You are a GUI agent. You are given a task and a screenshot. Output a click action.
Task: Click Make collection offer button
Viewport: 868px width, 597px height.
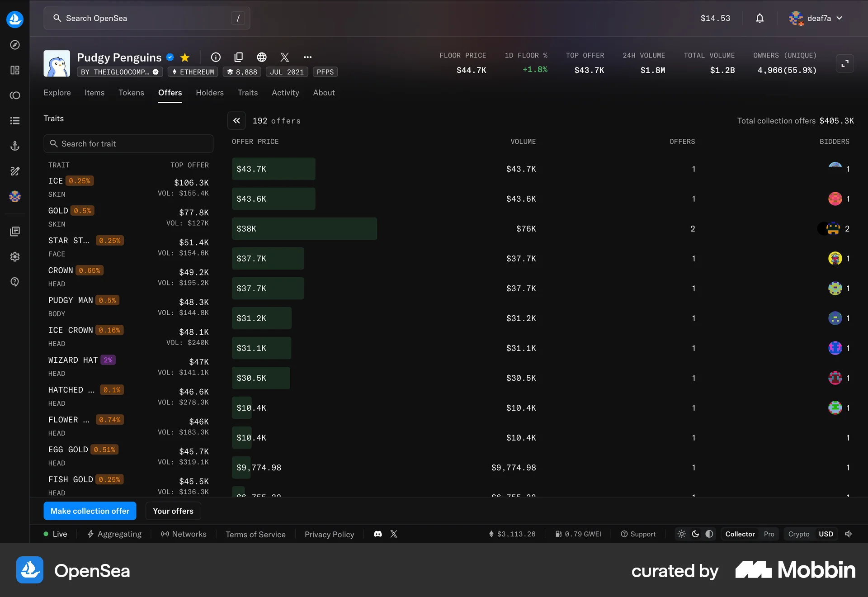(90, 511)
